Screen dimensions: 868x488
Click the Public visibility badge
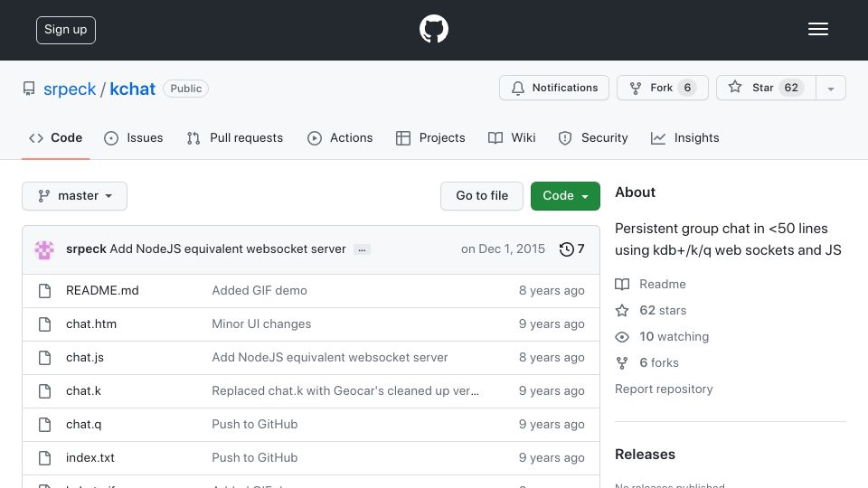[186, 89]
